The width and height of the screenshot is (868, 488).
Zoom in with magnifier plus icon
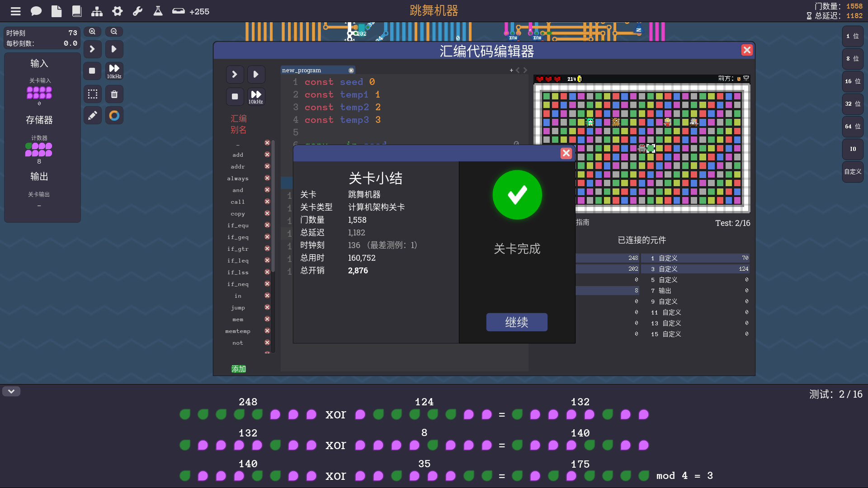click(x=92, y=32)
